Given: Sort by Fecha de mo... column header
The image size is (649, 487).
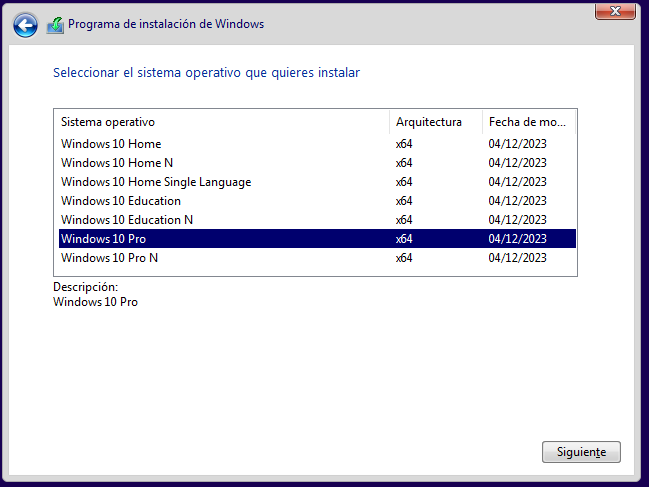Looking at the screenshot, I should coord(529,122).
